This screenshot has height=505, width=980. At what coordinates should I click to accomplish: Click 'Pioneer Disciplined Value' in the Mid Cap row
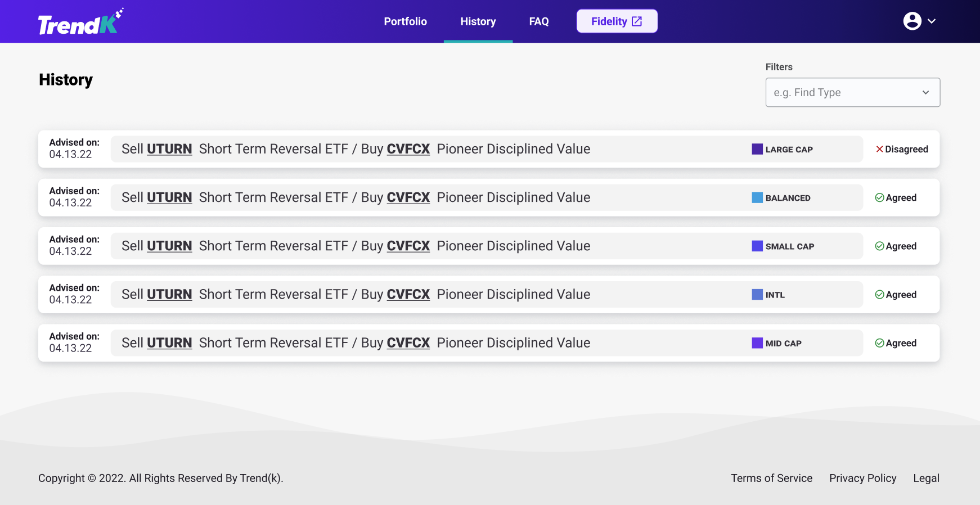coord(514,343)
